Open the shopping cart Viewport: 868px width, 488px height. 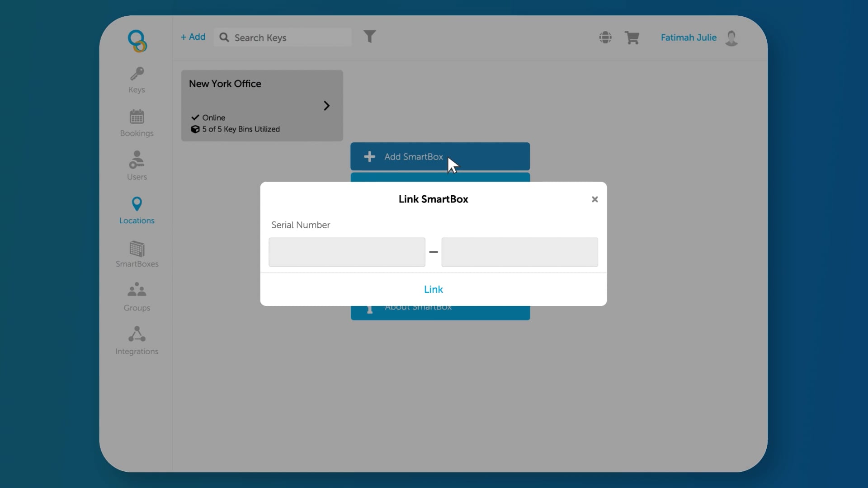(632, 38)
